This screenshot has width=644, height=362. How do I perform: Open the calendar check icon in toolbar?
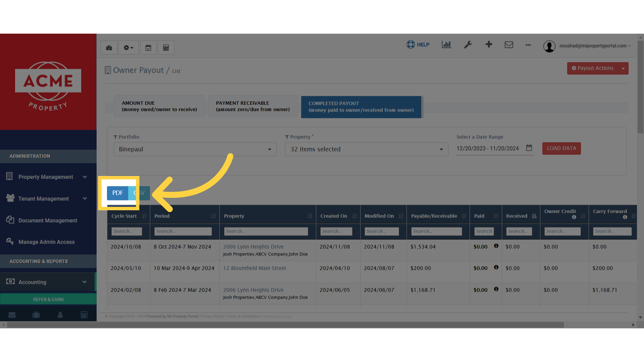tap(148, 48)
